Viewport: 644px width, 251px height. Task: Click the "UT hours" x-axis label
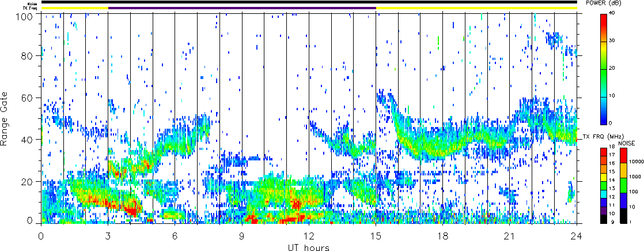[x=308, y=247]
